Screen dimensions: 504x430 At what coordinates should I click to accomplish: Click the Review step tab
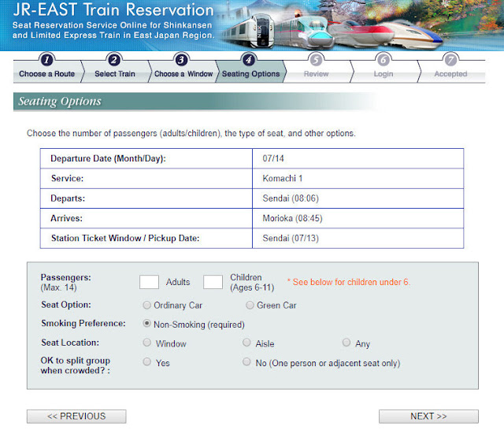point(317,73)
